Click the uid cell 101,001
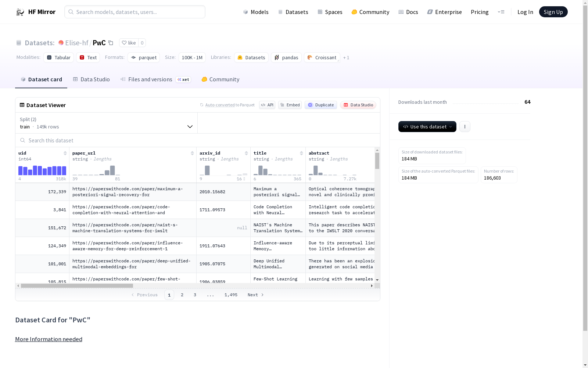This screenshot has width=588, height=368. [42, 264]
